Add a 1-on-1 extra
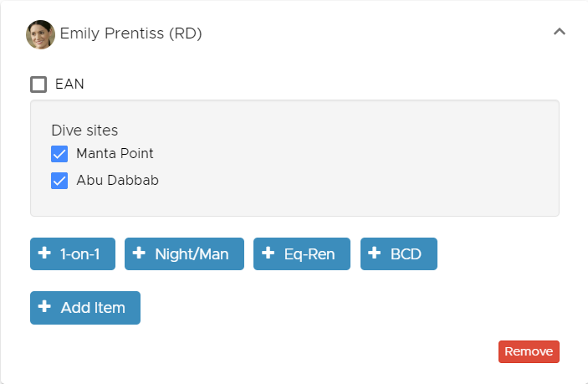The image size is (588, 384). click(x=73, y=253)
